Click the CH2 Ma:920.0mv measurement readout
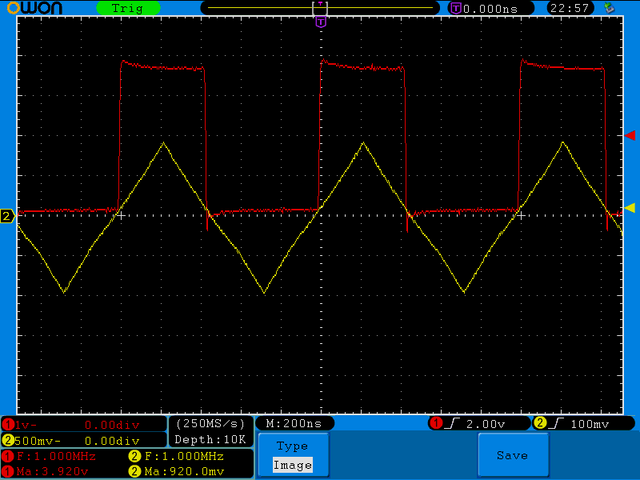This screenshot has height=480, width=640. pyautogui.click(x=176, y=471)
